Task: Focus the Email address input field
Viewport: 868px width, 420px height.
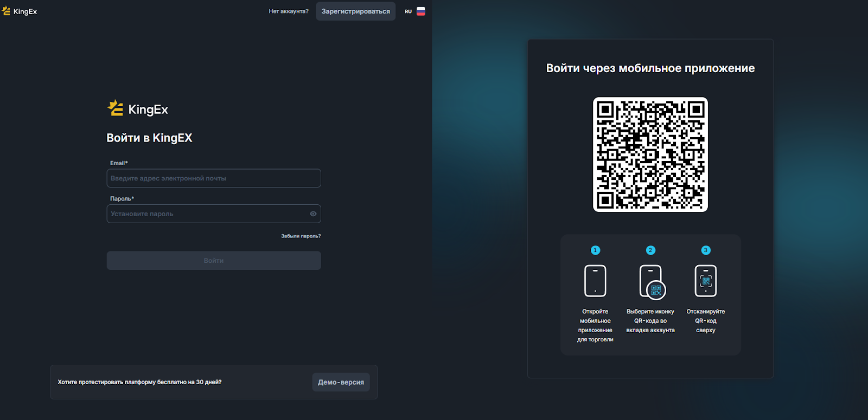Action: tap(214, 178)
